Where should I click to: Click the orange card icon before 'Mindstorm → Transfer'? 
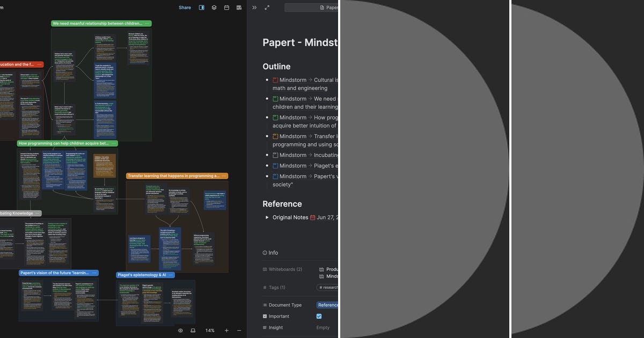point(275,136)
